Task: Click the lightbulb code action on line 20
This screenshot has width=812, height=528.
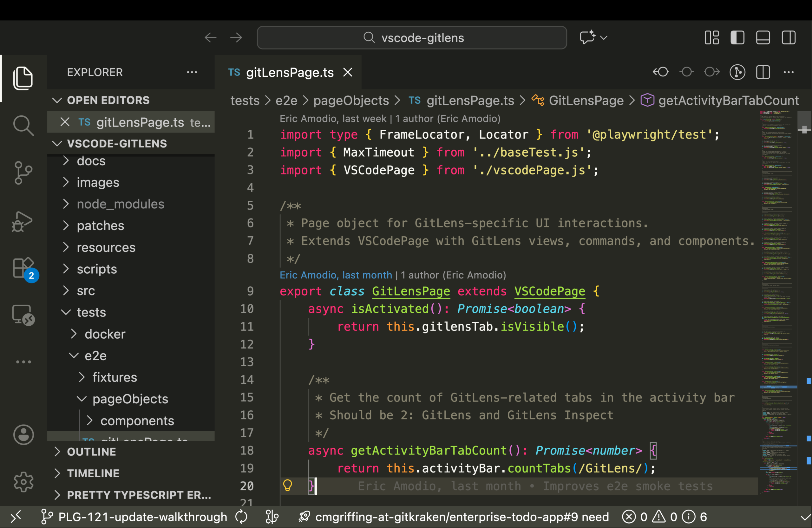Action: tap(288, 486)
